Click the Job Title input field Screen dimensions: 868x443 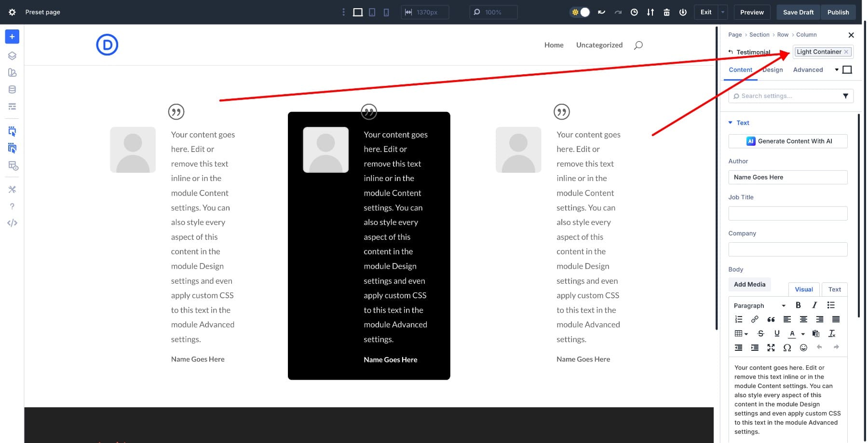787,213
